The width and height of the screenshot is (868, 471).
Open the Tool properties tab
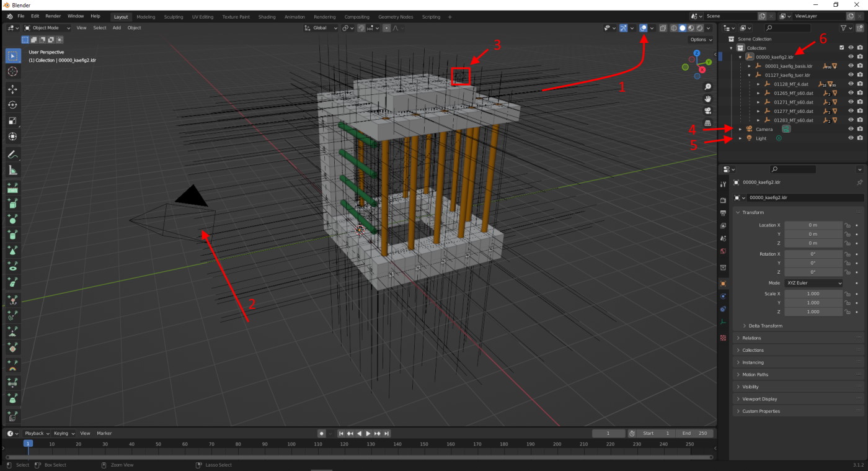[x=723, y=184]
